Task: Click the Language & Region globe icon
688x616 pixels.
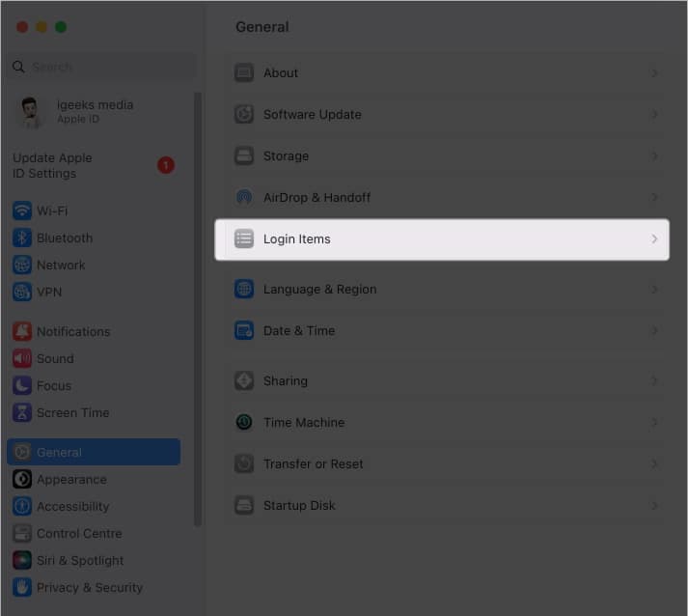Action: click(244, 289)
